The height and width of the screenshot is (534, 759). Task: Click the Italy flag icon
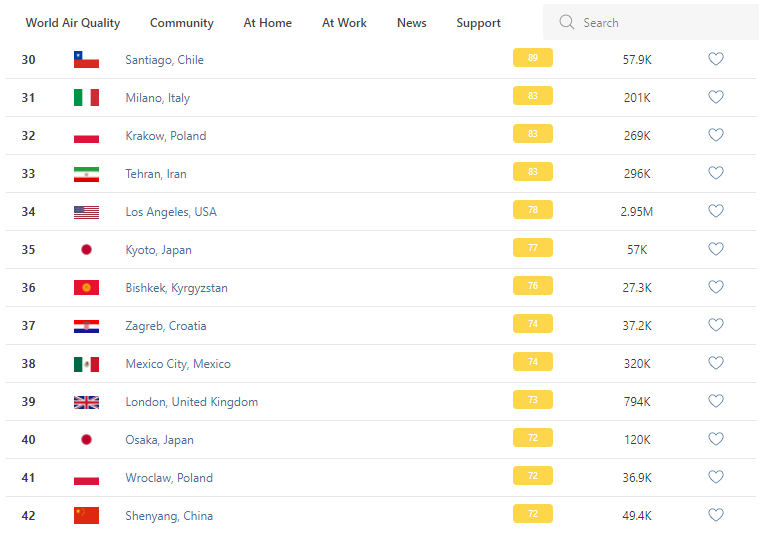click(x=86, y=98)
